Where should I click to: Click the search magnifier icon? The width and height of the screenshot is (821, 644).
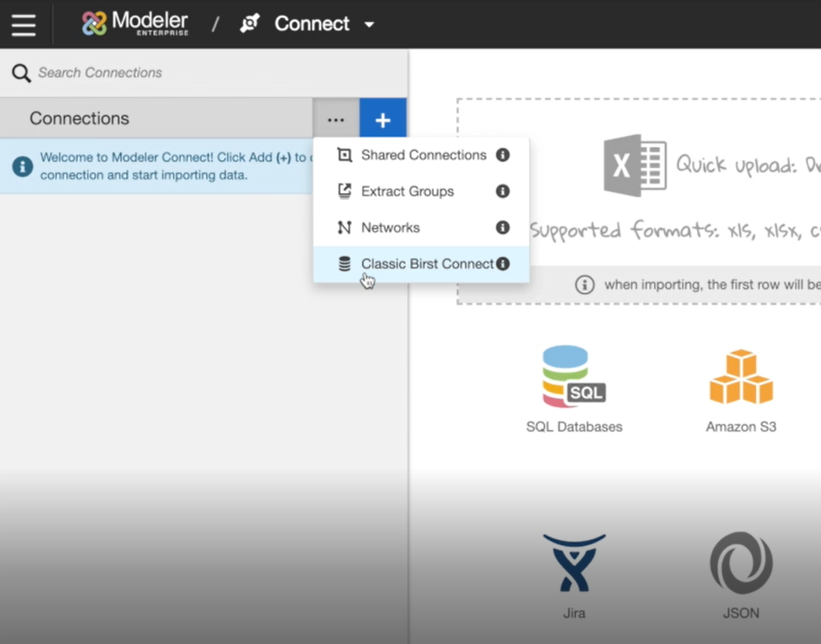[21, 73]
